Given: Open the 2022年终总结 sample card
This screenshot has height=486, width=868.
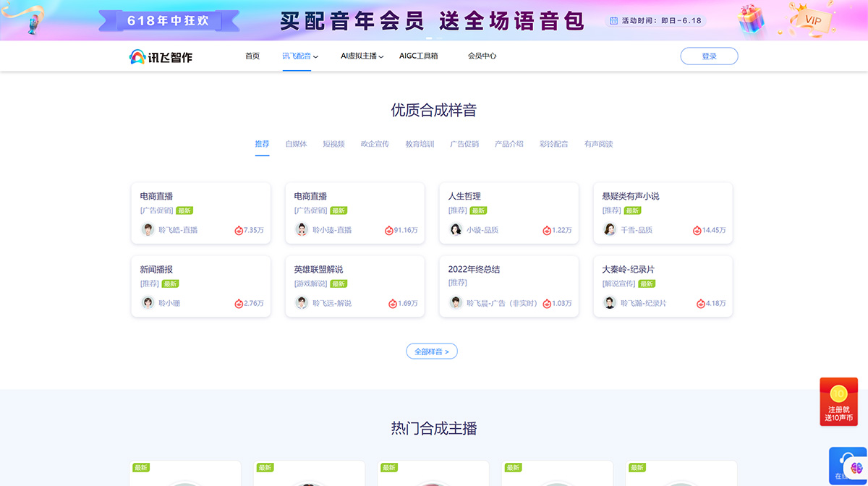Looking at the screenshot, I should pos(509,286).
